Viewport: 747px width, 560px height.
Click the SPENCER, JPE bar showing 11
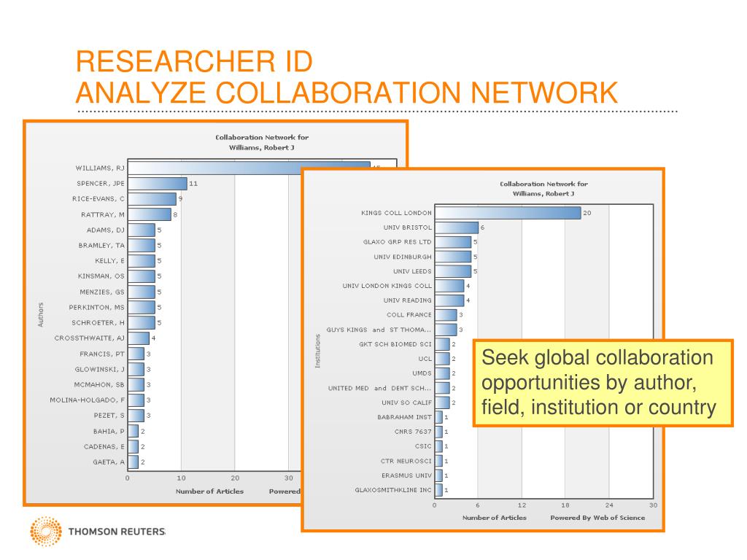point(158,183)
